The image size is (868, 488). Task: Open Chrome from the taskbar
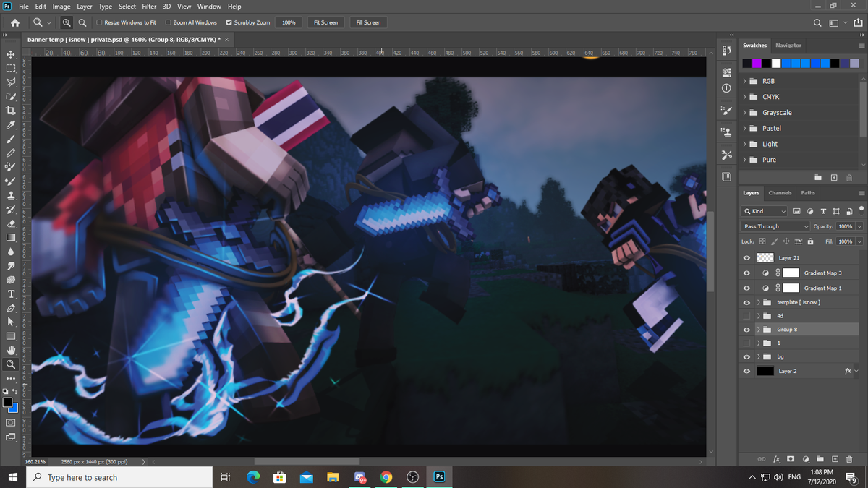point(386,477)
